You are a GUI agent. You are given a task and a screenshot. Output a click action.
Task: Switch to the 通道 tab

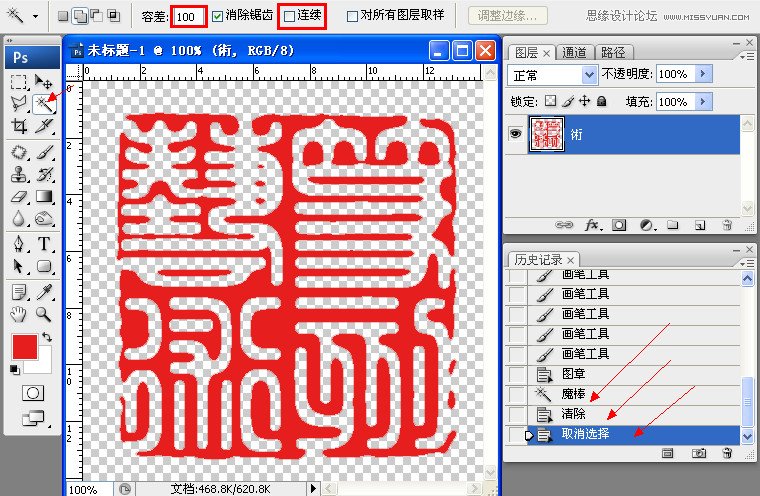coord(574,52)
